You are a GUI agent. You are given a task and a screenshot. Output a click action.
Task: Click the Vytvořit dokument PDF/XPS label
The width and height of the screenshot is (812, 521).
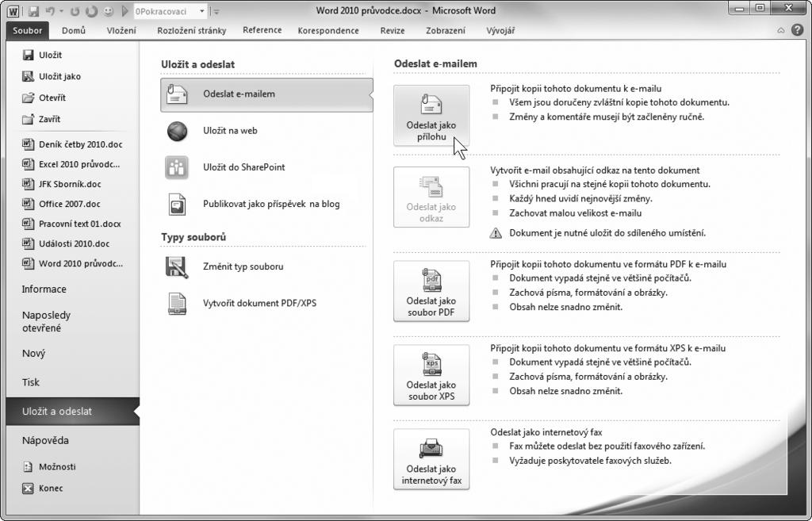[x=259, y=303]
